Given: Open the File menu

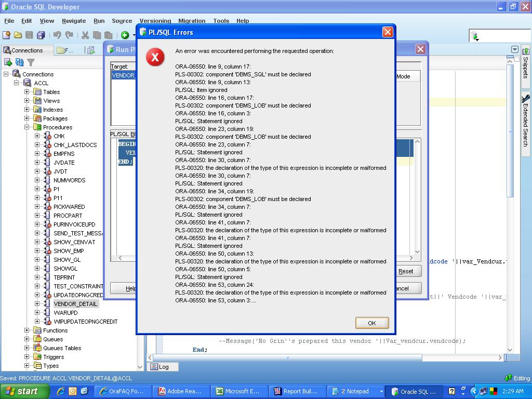Looking at the screenshot, I should (x=9, y=21).
